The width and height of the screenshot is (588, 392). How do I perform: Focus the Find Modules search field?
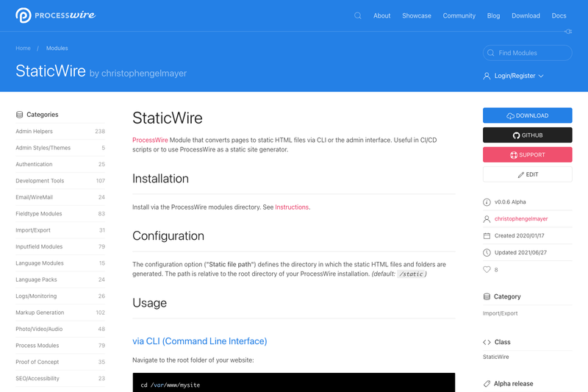[527, 53]
